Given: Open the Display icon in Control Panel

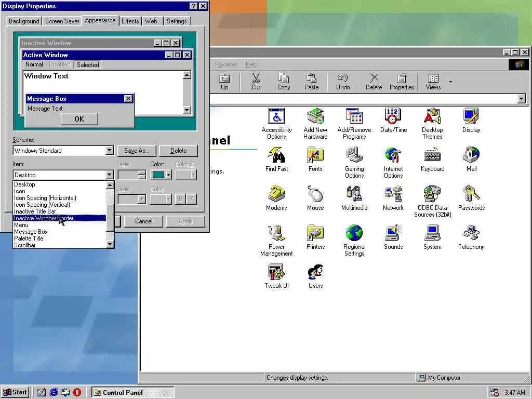Looking at the screenshot, I should (471, 121).
